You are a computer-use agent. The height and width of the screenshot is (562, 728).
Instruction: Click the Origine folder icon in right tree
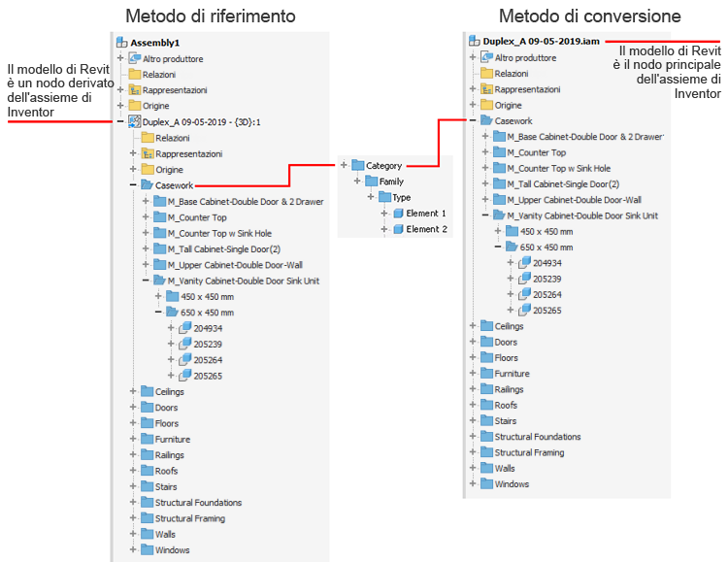pyautogui.click(x=486, y=105)
